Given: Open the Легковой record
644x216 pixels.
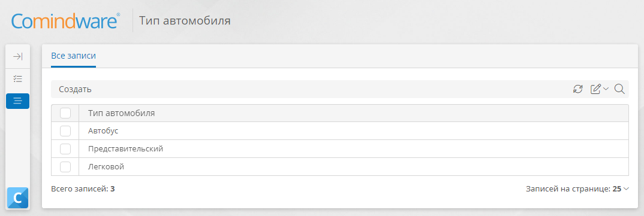Looking at the screenshot, I should click(x=106, y=167).
